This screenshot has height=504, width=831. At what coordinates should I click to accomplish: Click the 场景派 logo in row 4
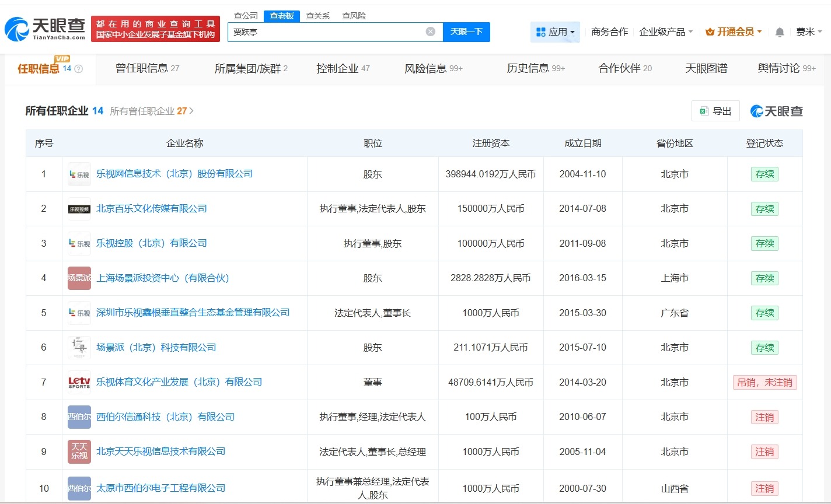(x=79, y=278)
